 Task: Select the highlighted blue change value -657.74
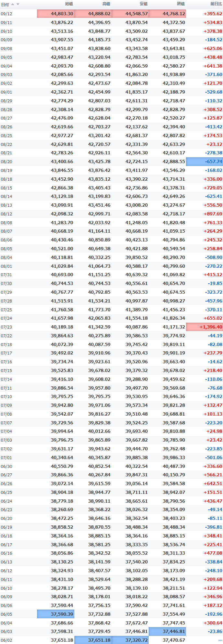pos(204,161)
